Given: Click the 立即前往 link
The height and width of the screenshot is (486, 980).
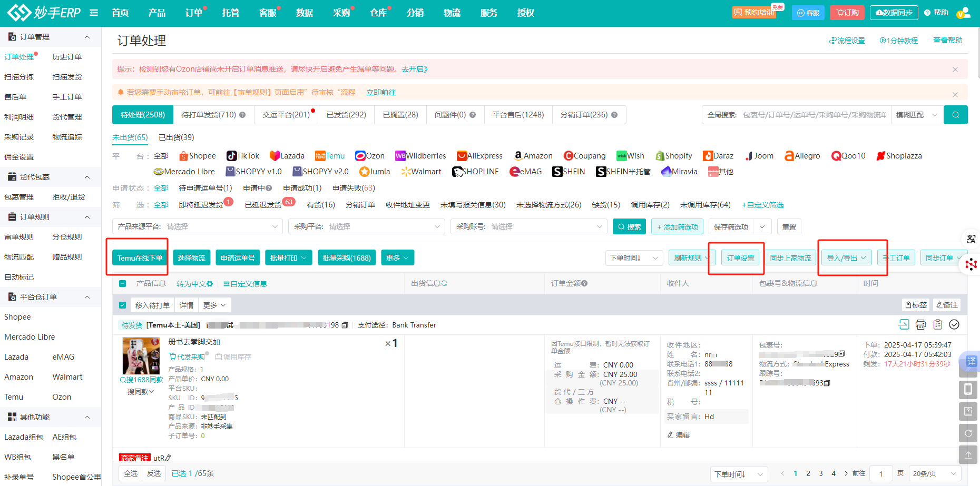Looking at the screenshot, I should 381,92.
